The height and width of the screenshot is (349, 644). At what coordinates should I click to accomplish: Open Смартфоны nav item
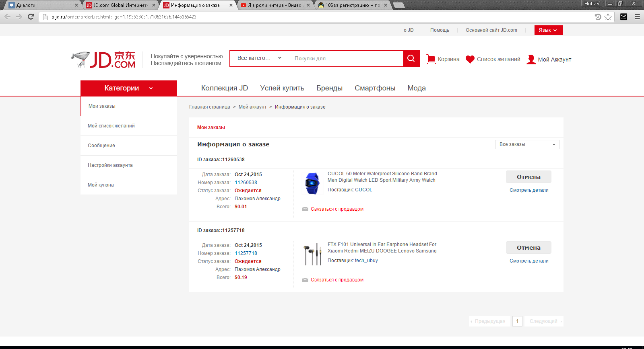(x=375, y=88)
